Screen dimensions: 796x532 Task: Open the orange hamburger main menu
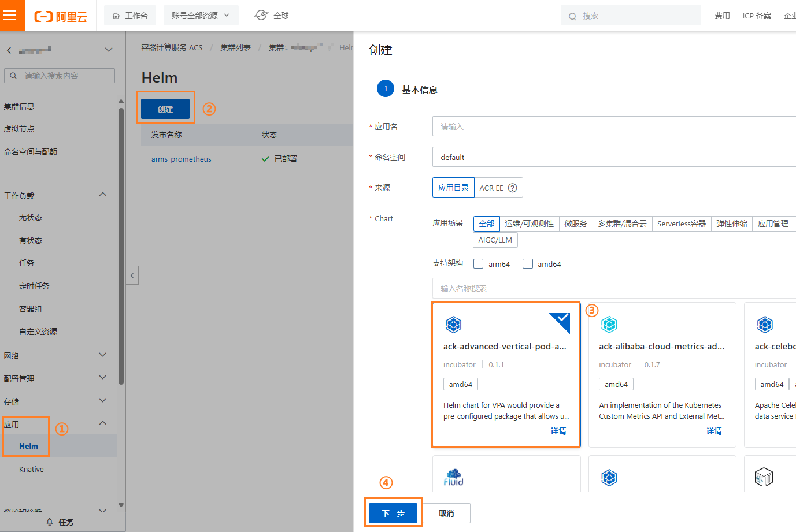(x=10, y=16)
